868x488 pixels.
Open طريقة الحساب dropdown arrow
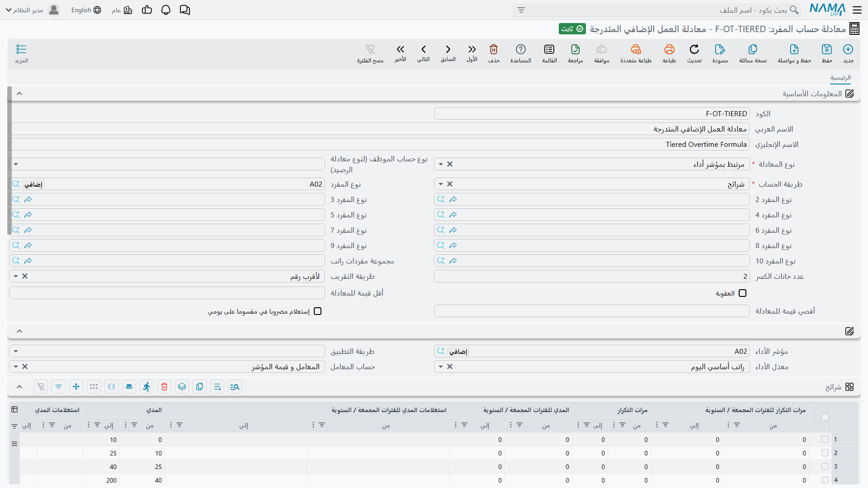tap(441, 184)
